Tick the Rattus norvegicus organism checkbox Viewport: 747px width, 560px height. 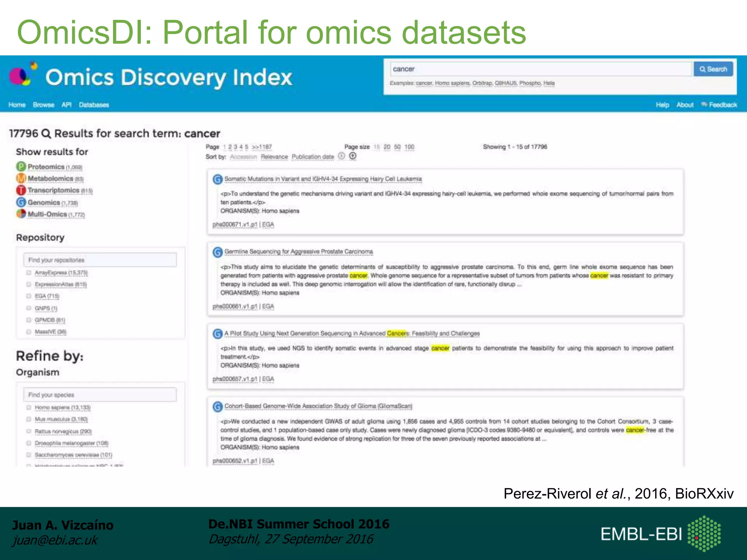tap(28, 431)
